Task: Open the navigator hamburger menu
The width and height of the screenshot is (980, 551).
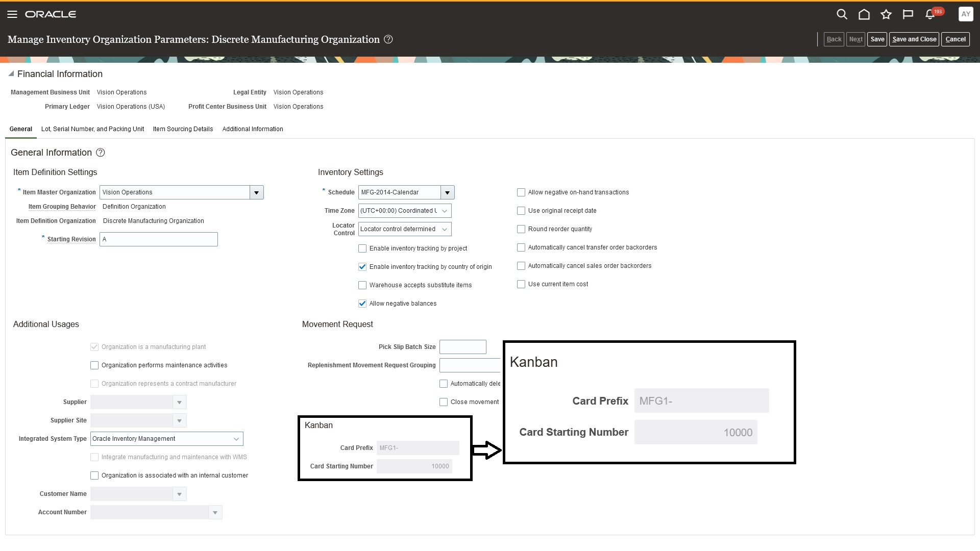Action: (12, 14)
